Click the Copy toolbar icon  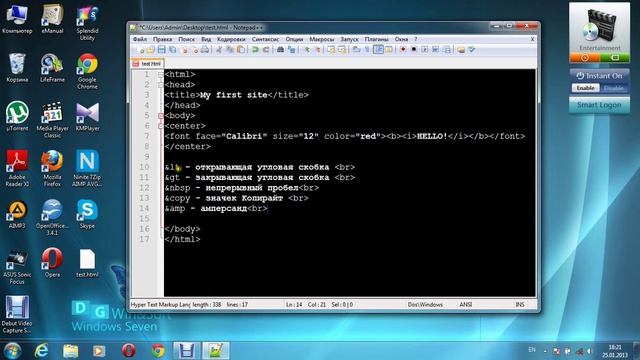pos(230,49)
